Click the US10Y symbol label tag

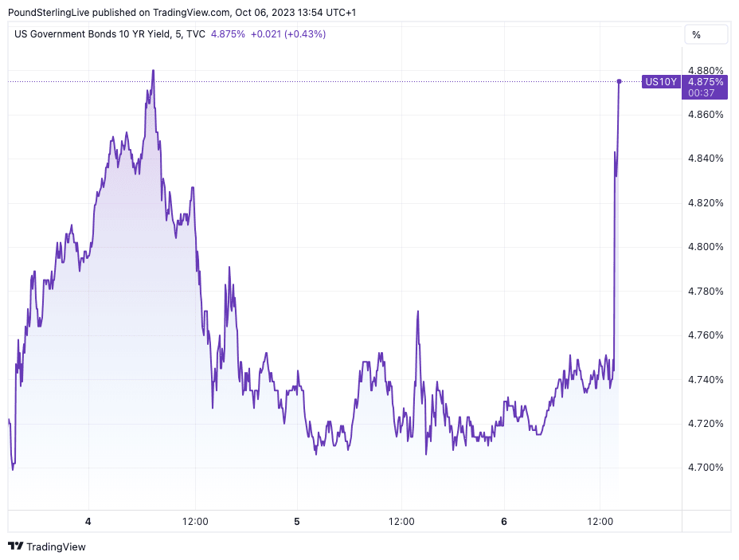point(661,81)
